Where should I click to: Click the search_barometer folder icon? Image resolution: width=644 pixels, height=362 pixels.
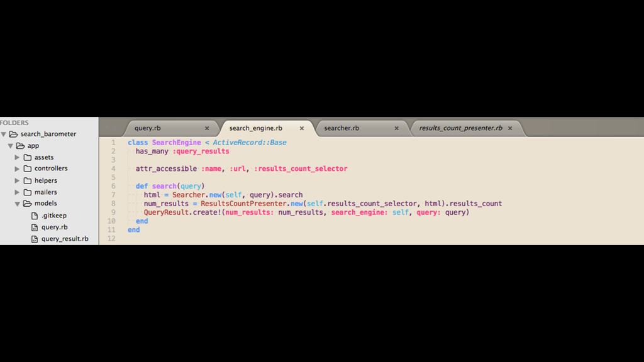click(14, 134)
